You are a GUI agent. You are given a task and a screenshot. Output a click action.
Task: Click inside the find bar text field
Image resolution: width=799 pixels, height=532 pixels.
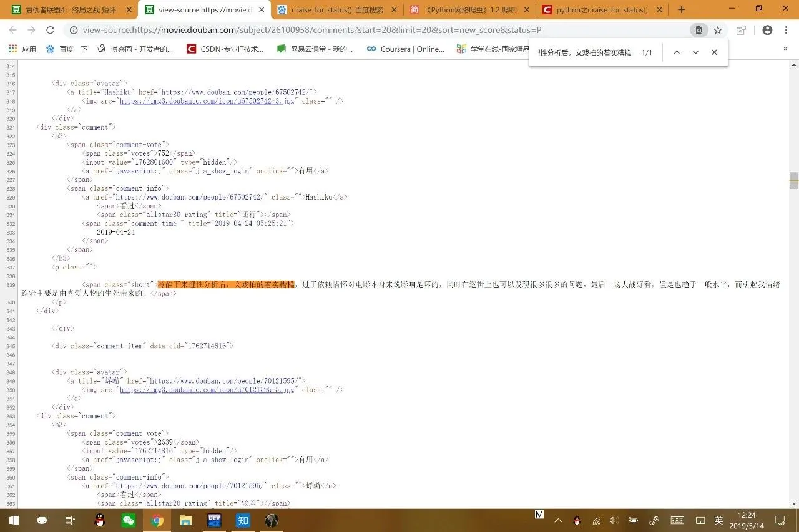(585, 52)
